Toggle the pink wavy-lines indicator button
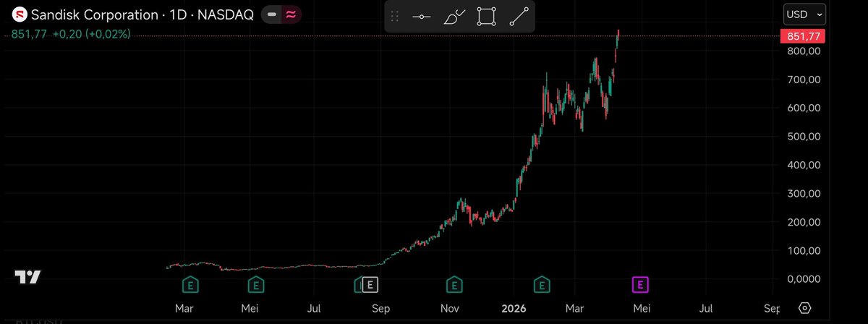The width and height of the screenshot is (868, 324). 291,14
